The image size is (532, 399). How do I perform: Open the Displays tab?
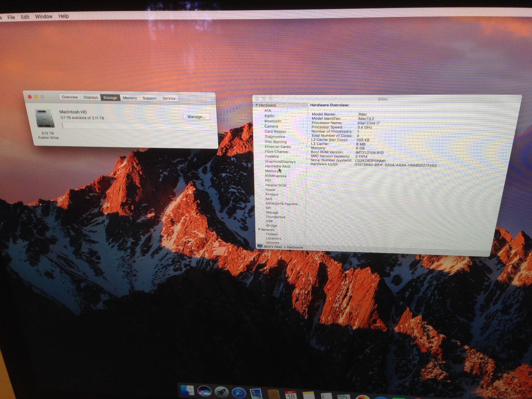90,98
